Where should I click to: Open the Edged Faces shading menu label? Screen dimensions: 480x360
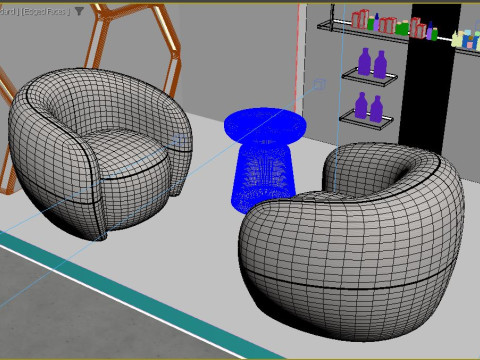pos(46,12)
